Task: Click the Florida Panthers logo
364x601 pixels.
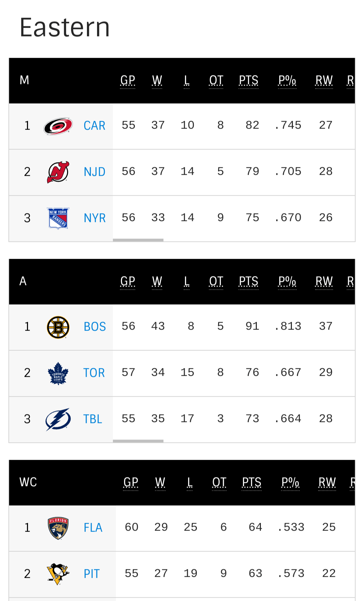Action: pyautogui.click(x=58, y=528)
